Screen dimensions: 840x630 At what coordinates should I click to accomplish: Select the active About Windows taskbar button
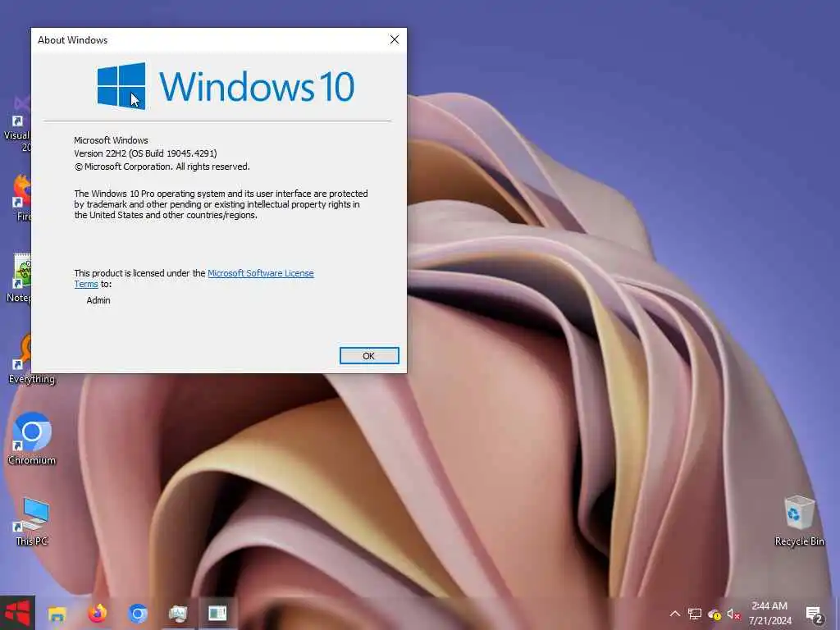click(217, 614)
